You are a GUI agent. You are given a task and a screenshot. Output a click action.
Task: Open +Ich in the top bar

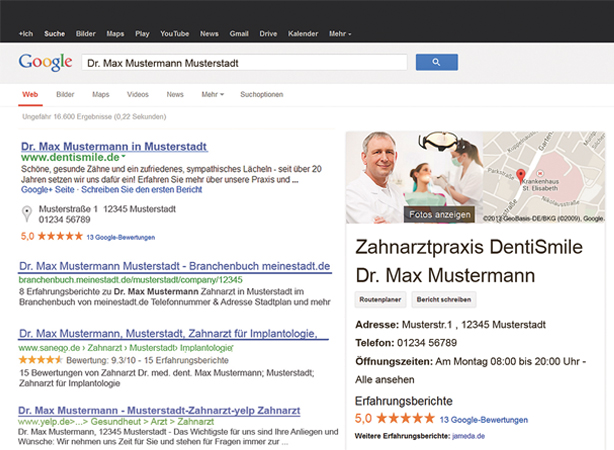click(26, 34)
